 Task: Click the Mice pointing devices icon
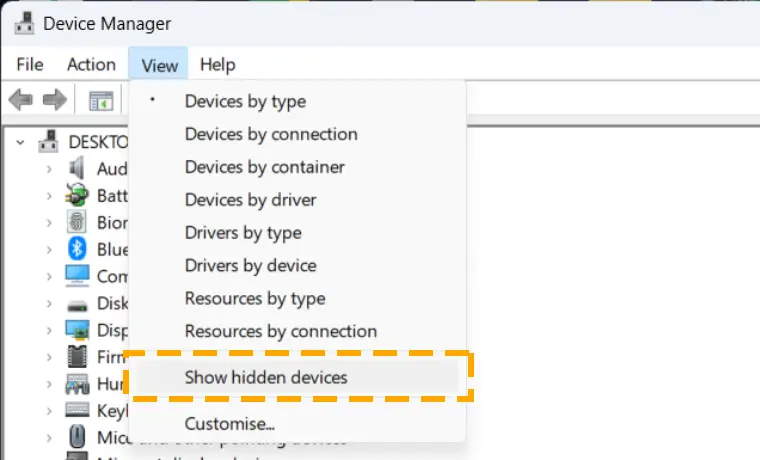[77, 437]
